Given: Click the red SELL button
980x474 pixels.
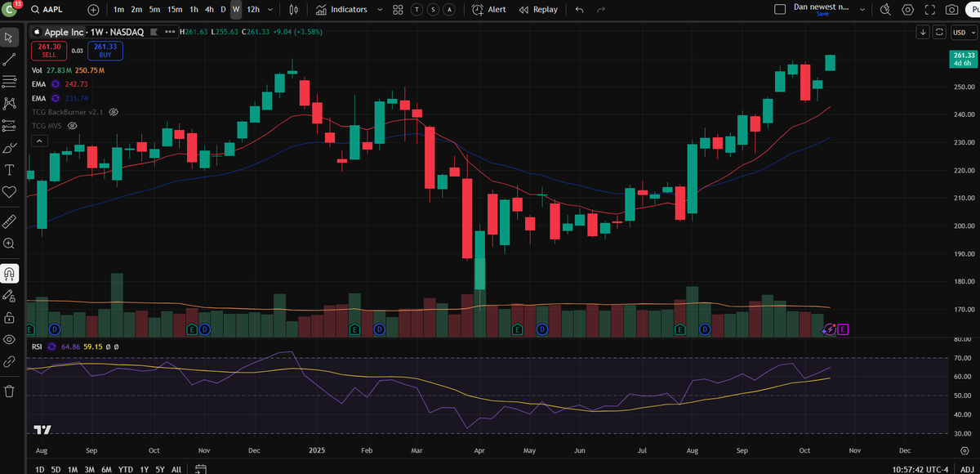Looking at the screenshot, I should tap(49, 51).
